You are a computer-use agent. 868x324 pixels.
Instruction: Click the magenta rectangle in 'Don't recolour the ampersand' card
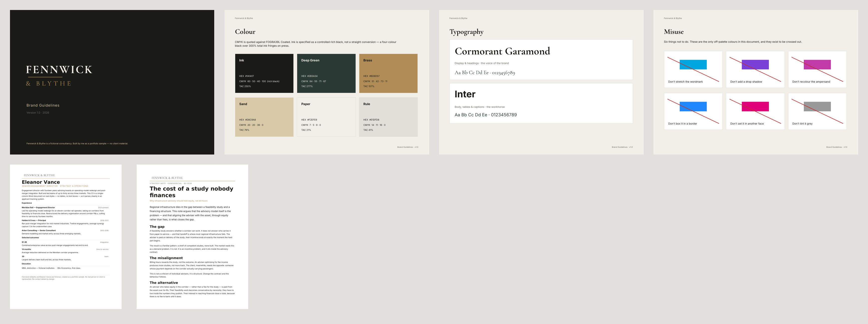pyautogui.click(x=817, y=65)
